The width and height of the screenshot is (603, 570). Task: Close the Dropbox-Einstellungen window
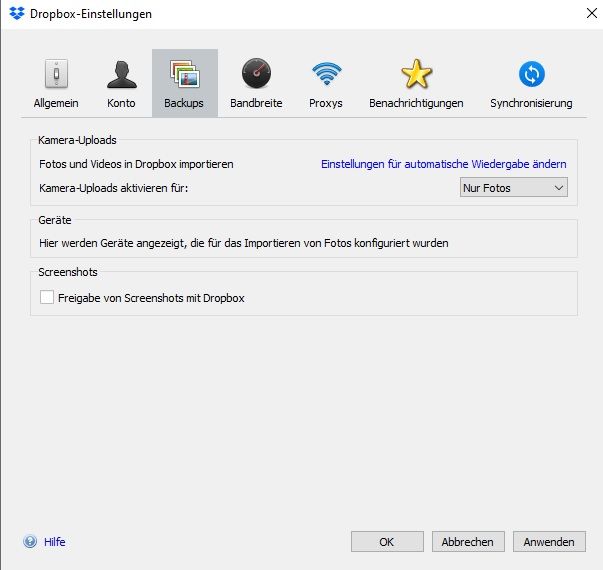point(584,14)
